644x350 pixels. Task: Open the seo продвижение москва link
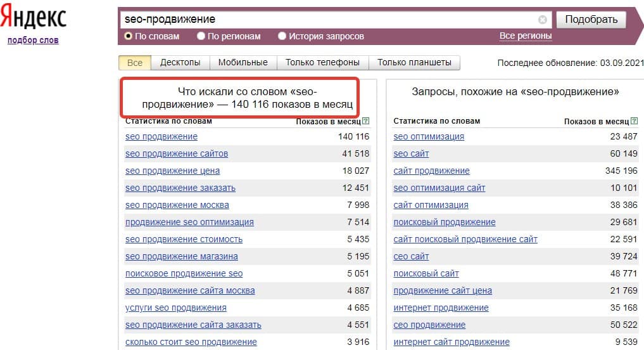[x=177, y=205]
